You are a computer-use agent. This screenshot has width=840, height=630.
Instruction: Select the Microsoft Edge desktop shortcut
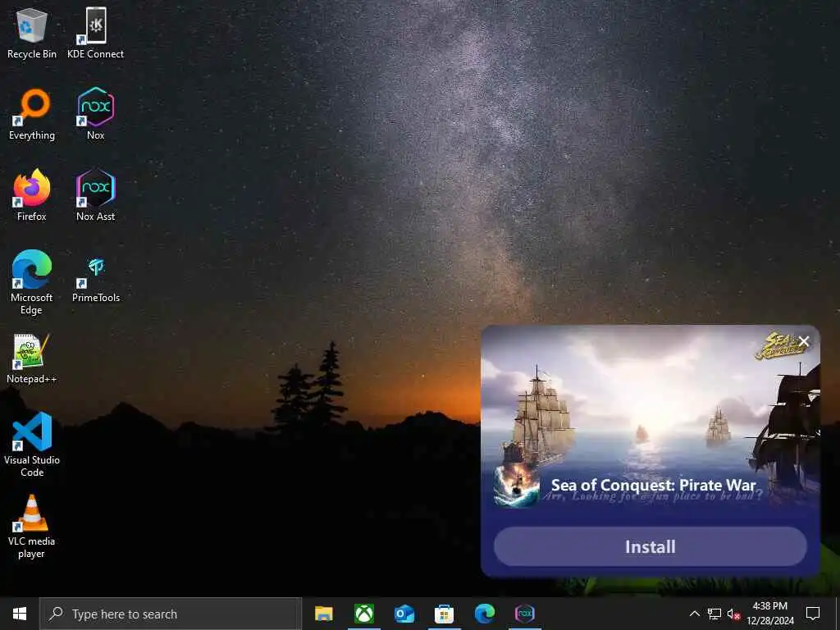(x=32, y=282)
